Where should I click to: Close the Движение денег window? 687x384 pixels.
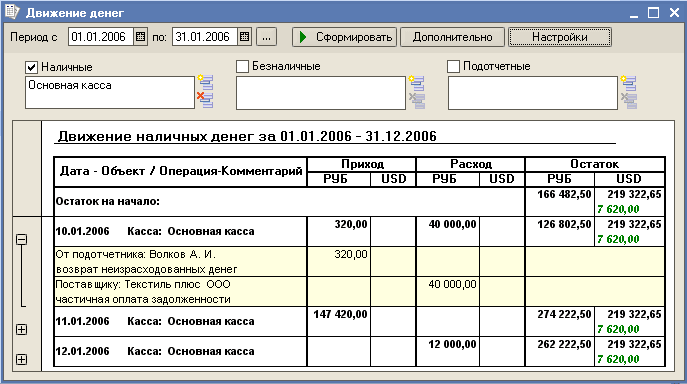coord(675,12)
